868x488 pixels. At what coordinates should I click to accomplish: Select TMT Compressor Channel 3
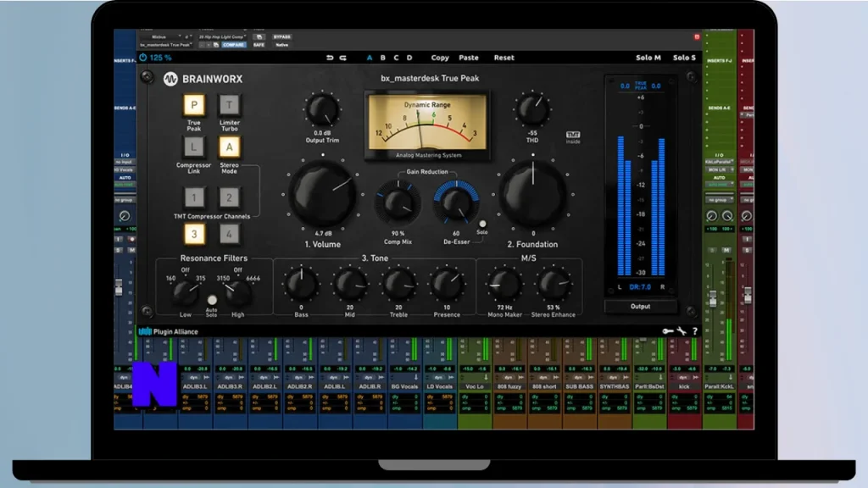pos(194,234)
